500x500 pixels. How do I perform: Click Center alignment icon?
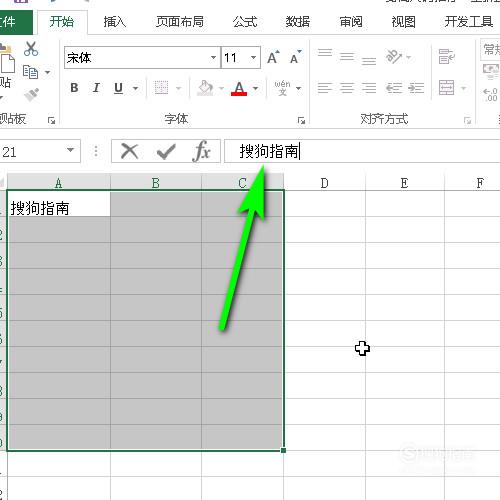pos(347,88)
